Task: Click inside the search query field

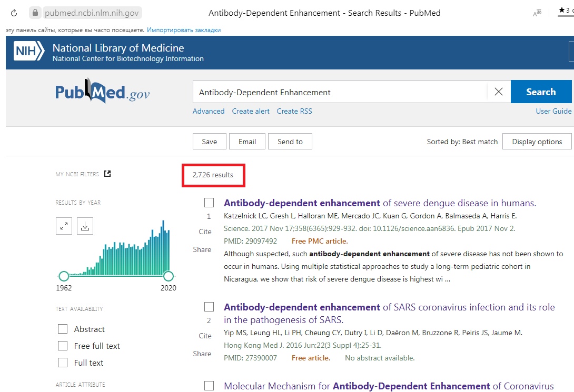Action: 337,92
